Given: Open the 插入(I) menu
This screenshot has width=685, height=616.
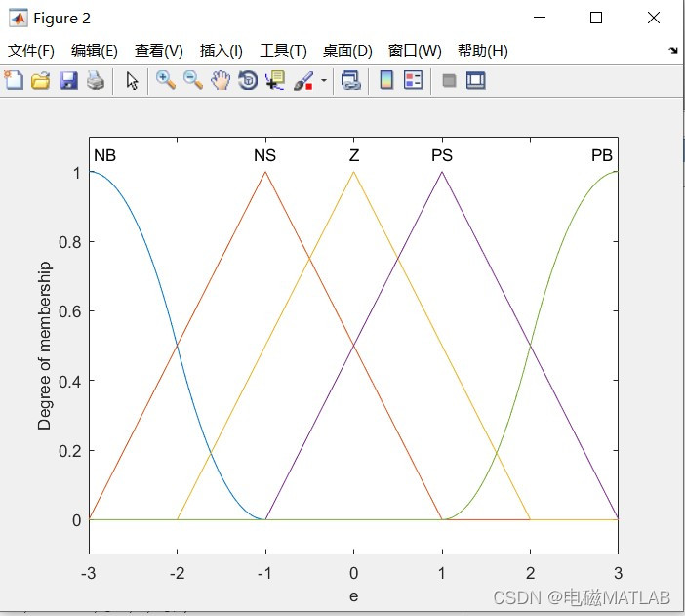Looking at the screenshot, I should coord(222,51).
